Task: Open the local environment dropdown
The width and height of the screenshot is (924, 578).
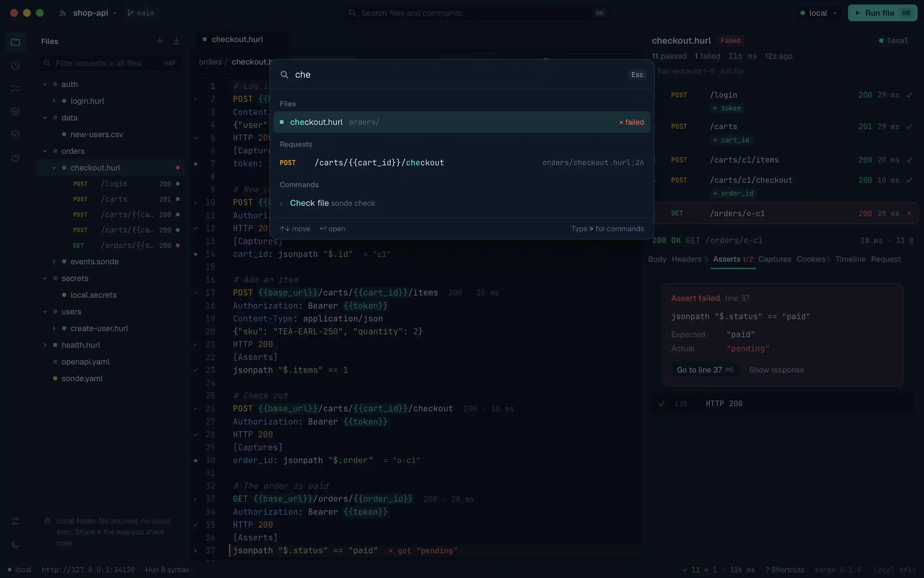Action: [818, 13]
